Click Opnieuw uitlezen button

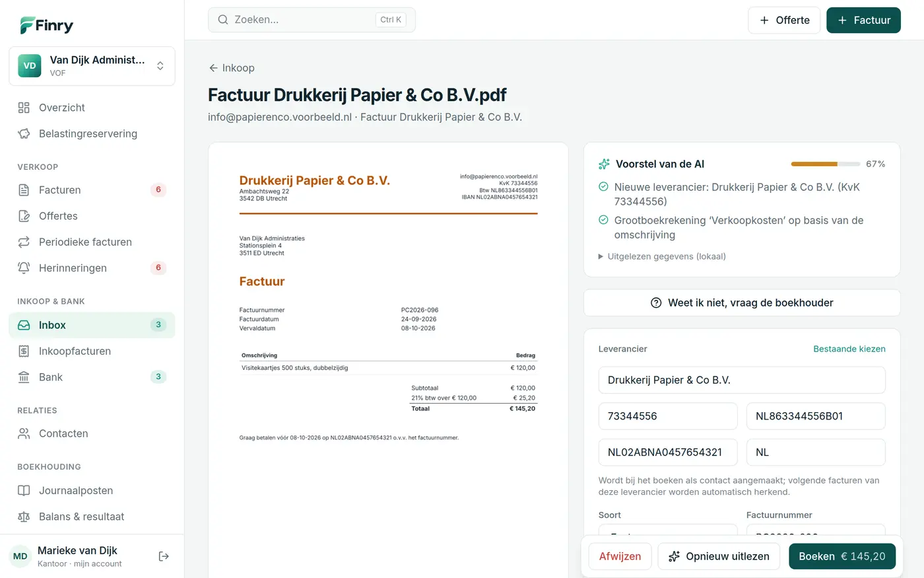719,556
